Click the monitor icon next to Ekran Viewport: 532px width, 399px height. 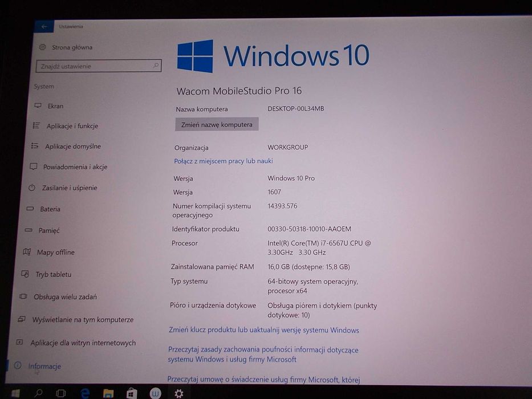pyautogui.click(x=38, y=106)
